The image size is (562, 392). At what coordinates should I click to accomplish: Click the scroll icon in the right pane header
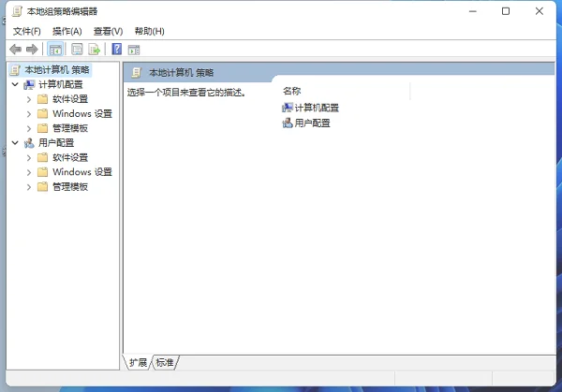137,73
